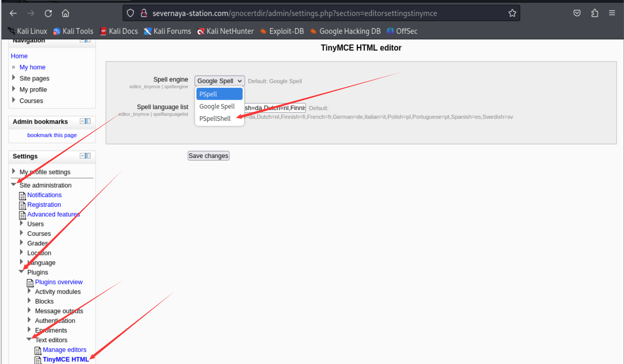This screenshot has width=624, height=364.
Task: Select PSpellShell from the dropdown
Action: (x=215, y=118)
